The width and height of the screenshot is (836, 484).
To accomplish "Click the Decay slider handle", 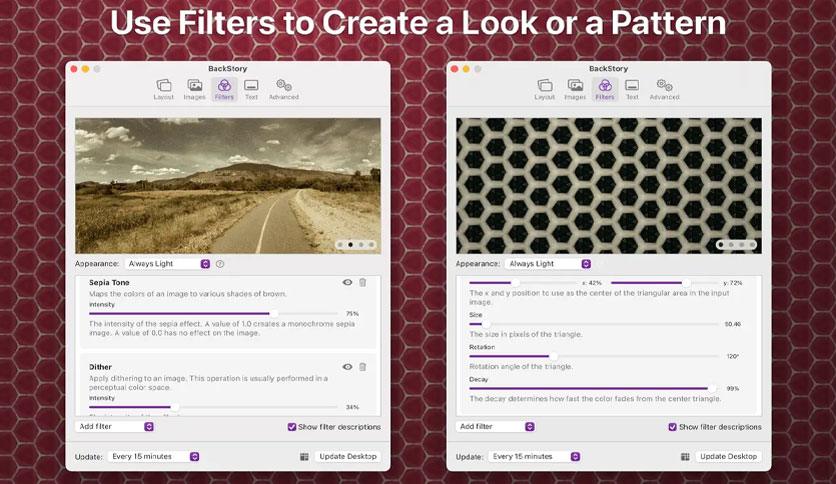I will coord(712,389).
